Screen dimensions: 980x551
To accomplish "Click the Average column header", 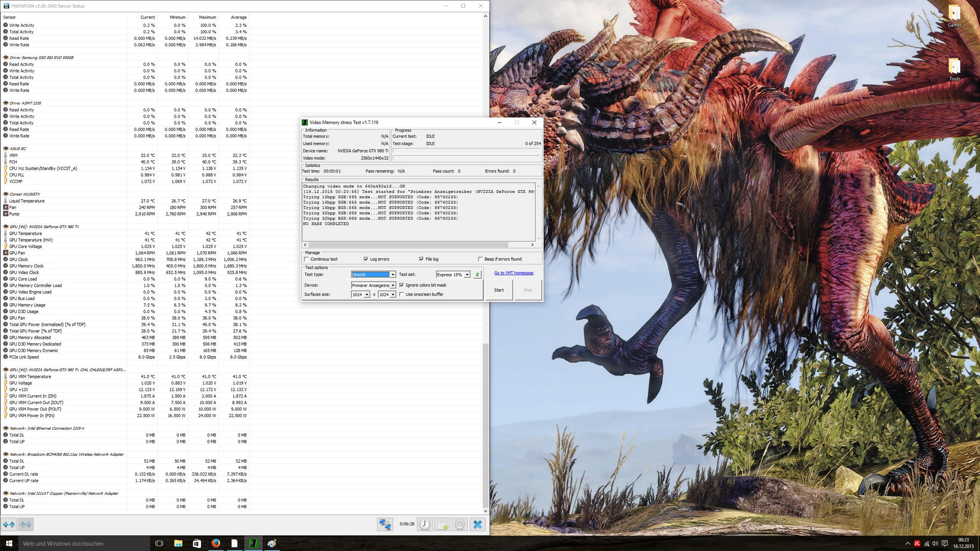I will [x=238, y=17].
